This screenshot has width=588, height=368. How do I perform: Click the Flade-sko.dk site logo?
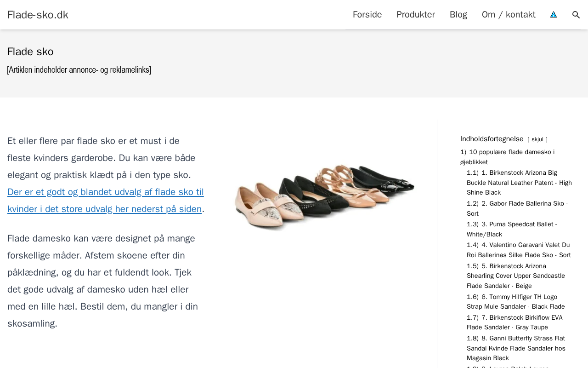(x=38, y=15)
